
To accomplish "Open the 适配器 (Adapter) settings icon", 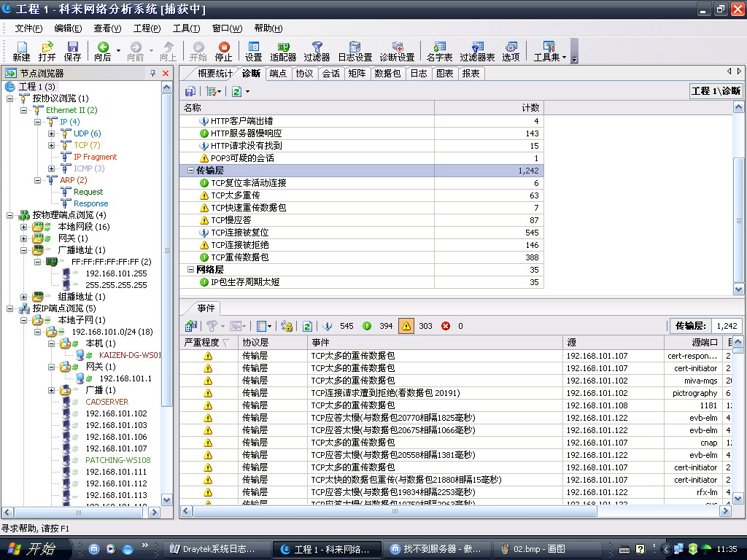I will click(282, 51).
